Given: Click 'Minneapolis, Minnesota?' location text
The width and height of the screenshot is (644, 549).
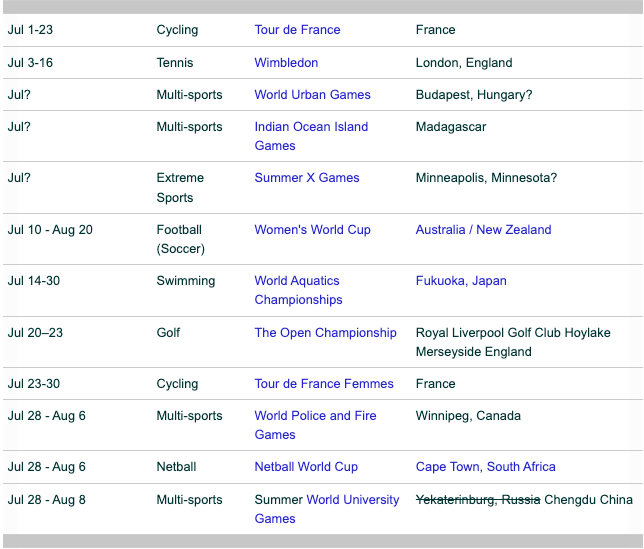Looking at the screenshot, I should point(486,177).
